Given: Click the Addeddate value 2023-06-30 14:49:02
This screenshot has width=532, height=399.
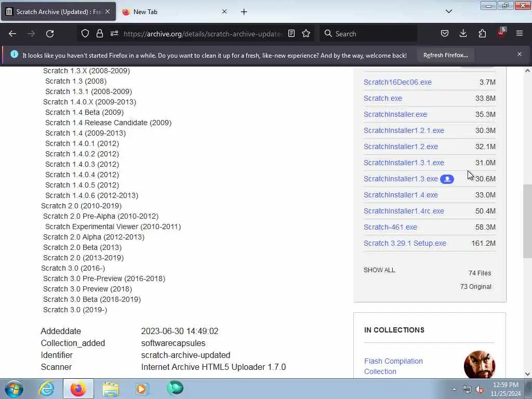Looking at the screenshot, I should 180,331.
